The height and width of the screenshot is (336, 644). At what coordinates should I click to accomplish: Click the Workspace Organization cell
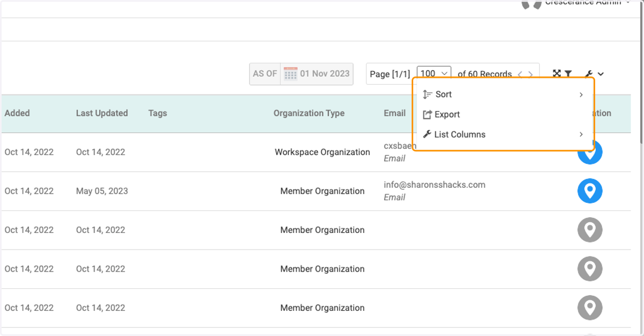[323, 152]
